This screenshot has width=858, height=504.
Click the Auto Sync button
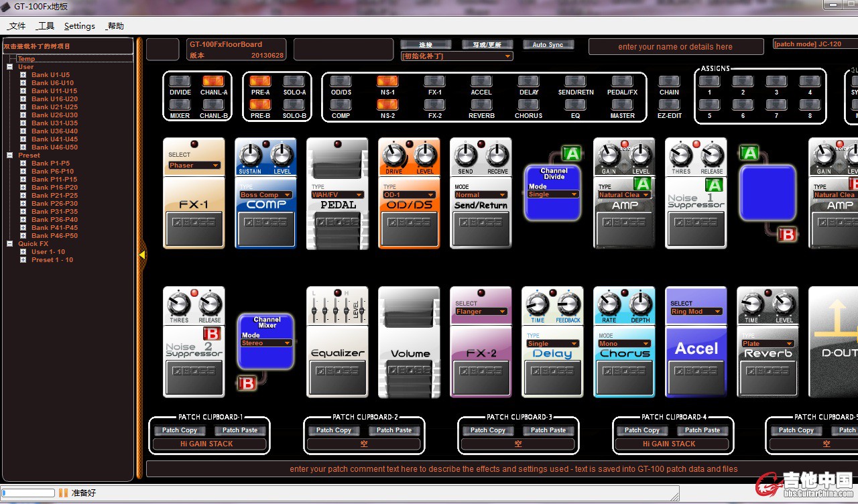pos(548,45)
